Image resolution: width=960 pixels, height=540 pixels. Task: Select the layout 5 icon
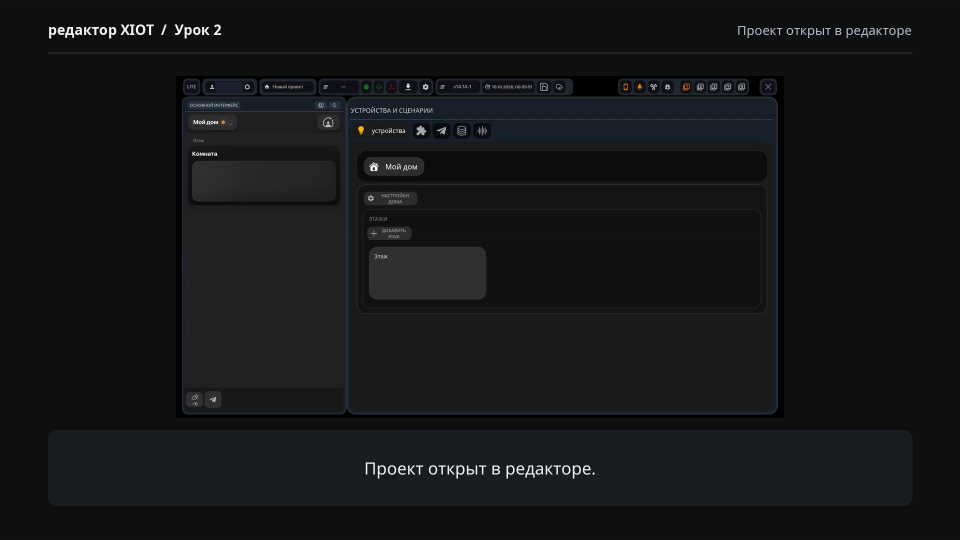coord(741,87)
